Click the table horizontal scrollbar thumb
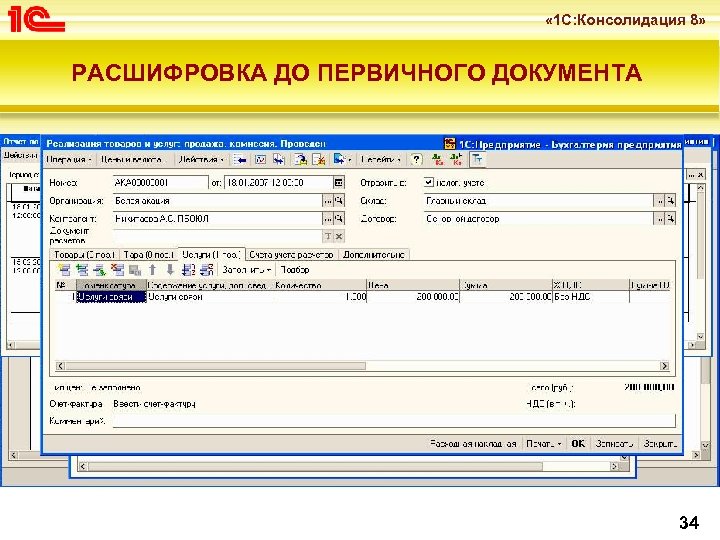This screenshot has width=720, height=540. point(215,366)
